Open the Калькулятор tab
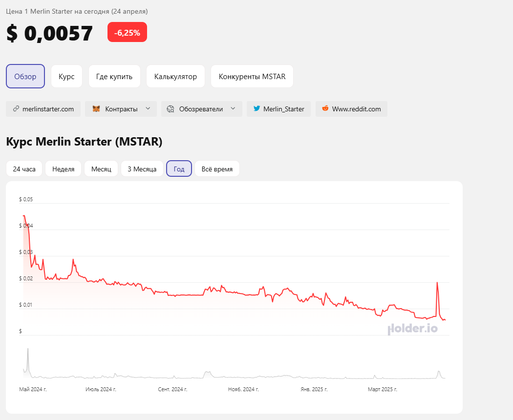Screen dimensions: 513x420 (x=175, y=76)
